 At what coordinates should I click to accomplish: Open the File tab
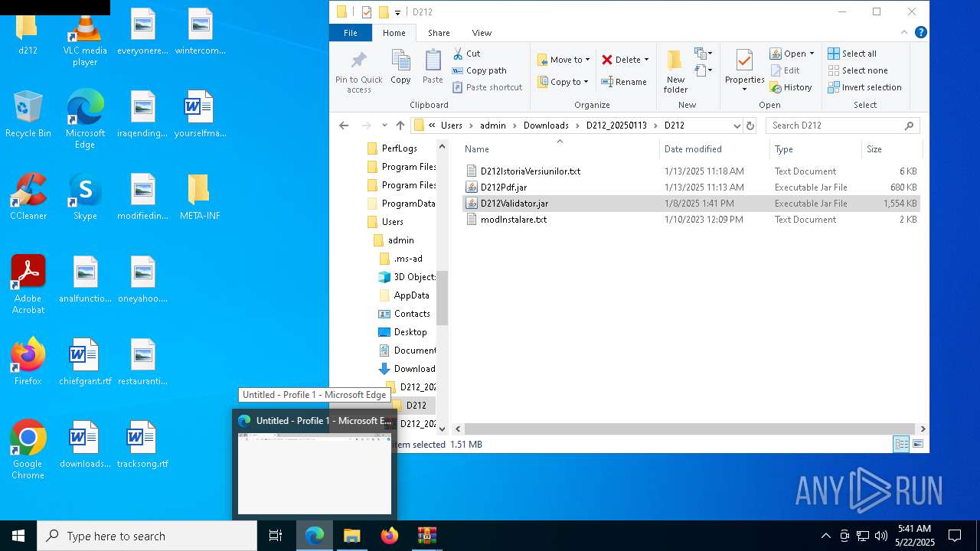[x=351, y=33]
